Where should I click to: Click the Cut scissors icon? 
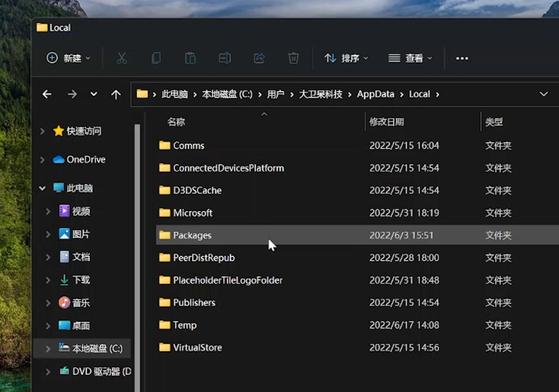[x=122, y=58]
